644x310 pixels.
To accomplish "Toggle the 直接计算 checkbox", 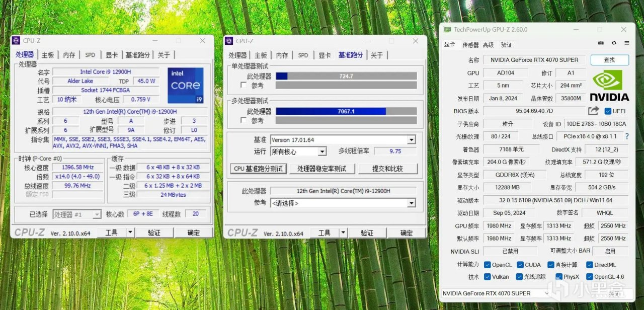I will [551, 265].
